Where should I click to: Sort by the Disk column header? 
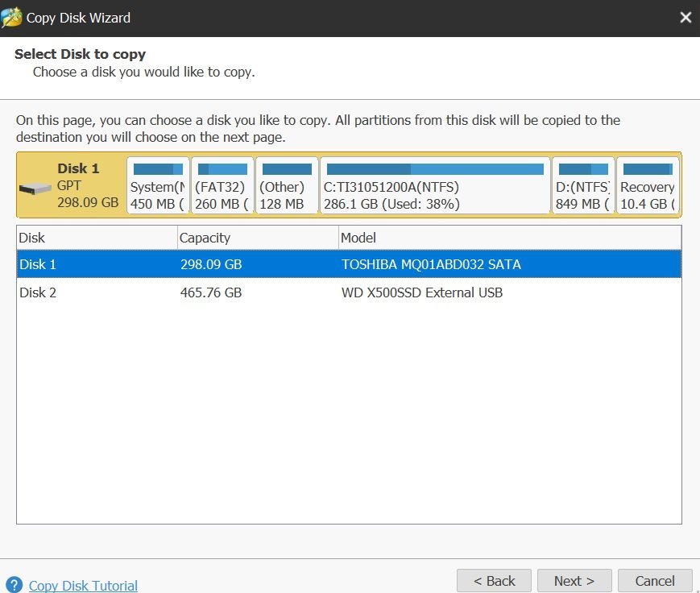tap(97, 238)
